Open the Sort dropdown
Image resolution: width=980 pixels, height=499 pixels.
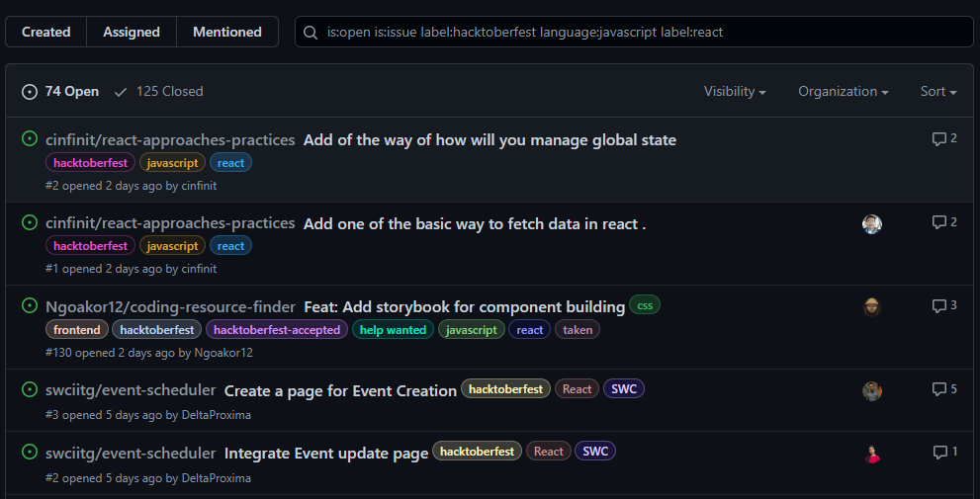coord(938,92)
